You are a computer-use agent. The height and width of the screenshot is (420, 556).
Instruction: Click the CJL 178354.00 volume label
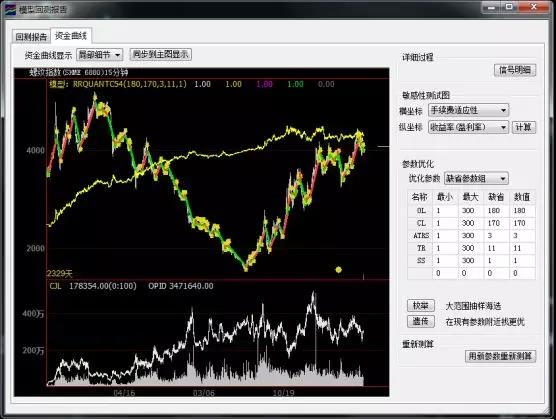(93, 286)
